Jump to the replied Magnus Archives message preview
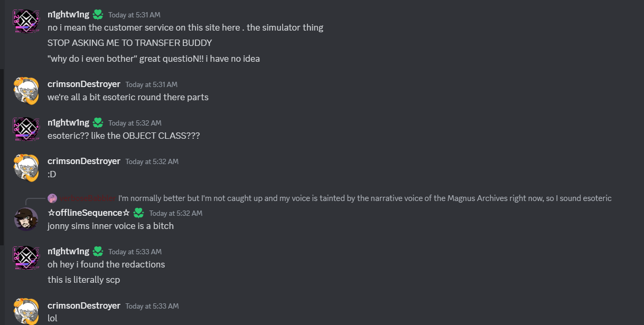Viewport: 644px width, 325px height. point(365,198)
